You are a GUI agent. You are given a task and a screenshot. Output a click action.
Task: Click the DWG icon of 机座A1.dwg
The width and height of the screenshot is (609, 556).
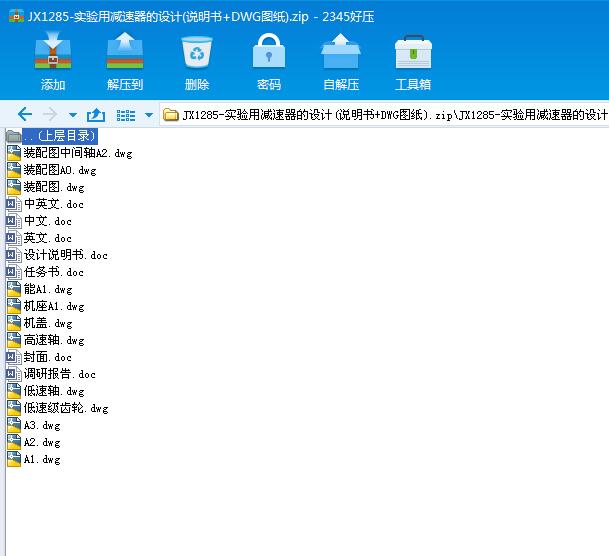(14, 306)
